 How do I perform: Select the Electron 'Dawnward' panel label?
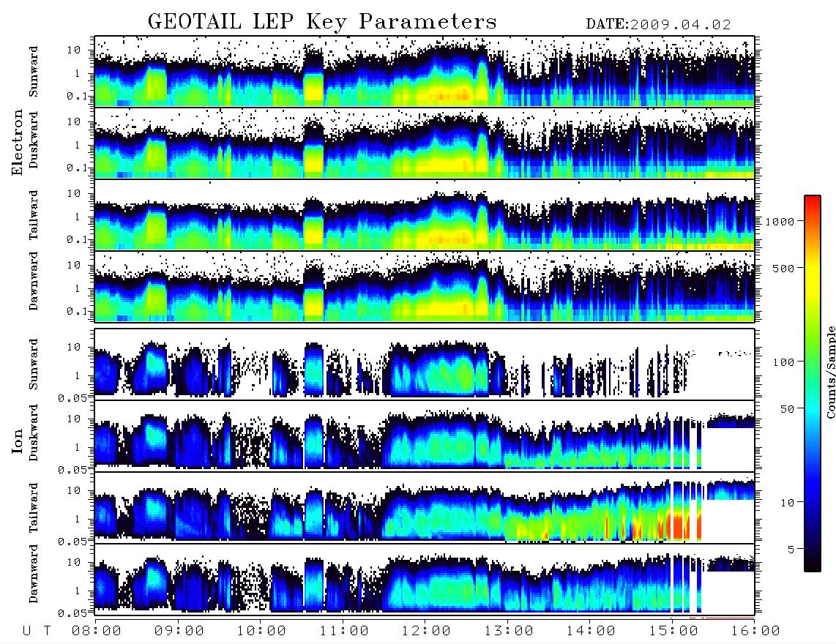(x=34, y=281)
